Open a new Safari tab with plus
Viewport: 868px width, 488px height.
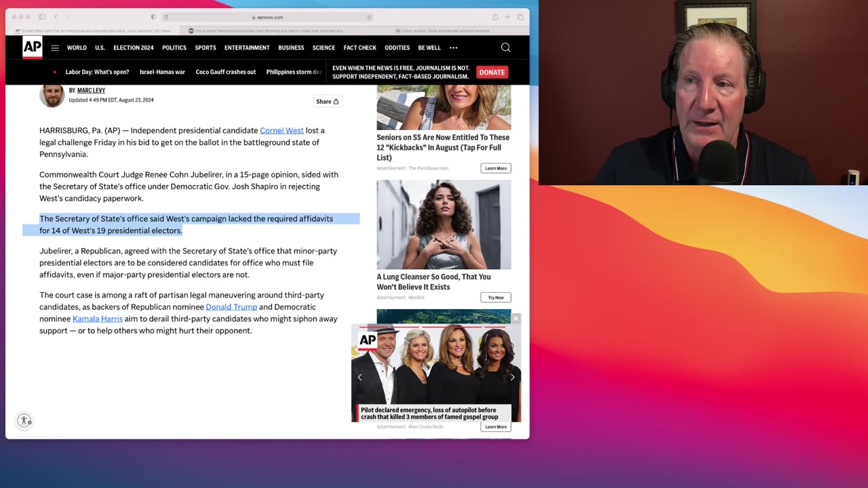(x=507, y=17)
